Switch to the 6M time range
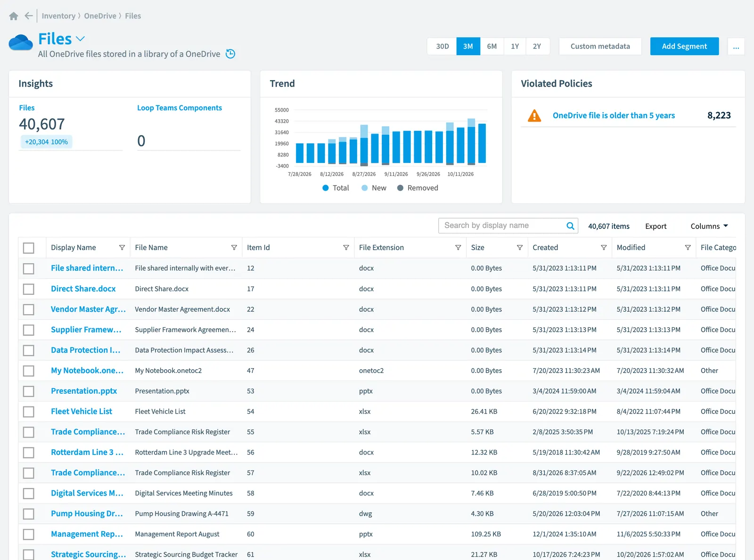Screen dimensions: 754x560 (492, 46)
